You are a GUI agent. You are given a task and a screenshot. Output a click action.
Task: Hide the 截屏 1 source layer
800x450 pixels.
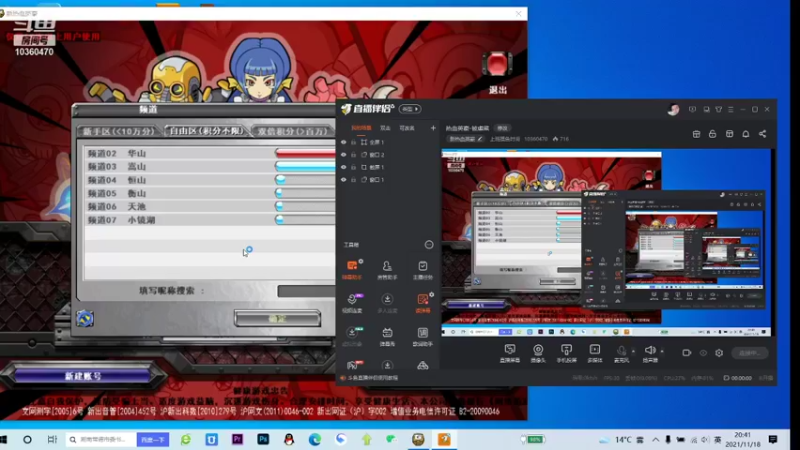point(343,167)
